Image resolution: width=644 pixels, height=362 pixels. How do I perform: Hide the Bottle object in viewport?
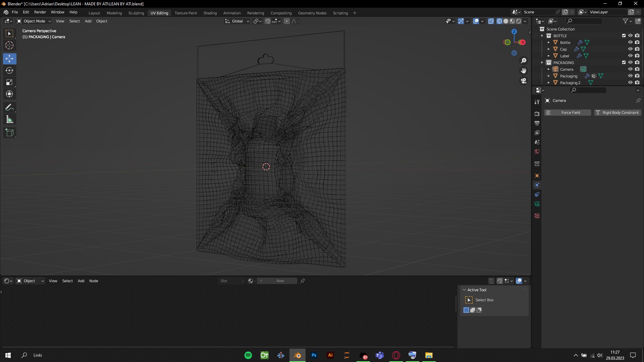tap(630, 42)
